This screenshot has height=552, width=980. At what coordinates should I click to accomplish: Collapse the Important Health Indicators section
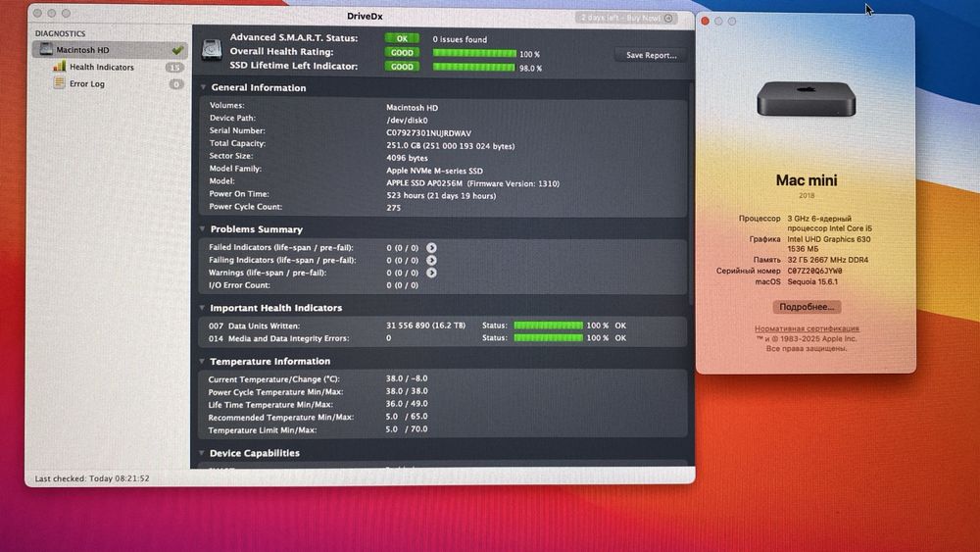pos(202,308)
